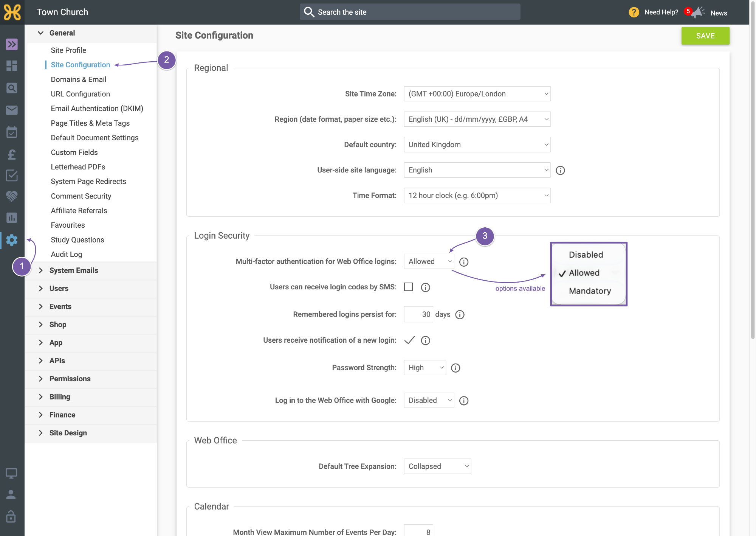Open the Password Strength dropdown
This screenshot has height=536, width=756.
pyautogui.click(x=424, y=367)
